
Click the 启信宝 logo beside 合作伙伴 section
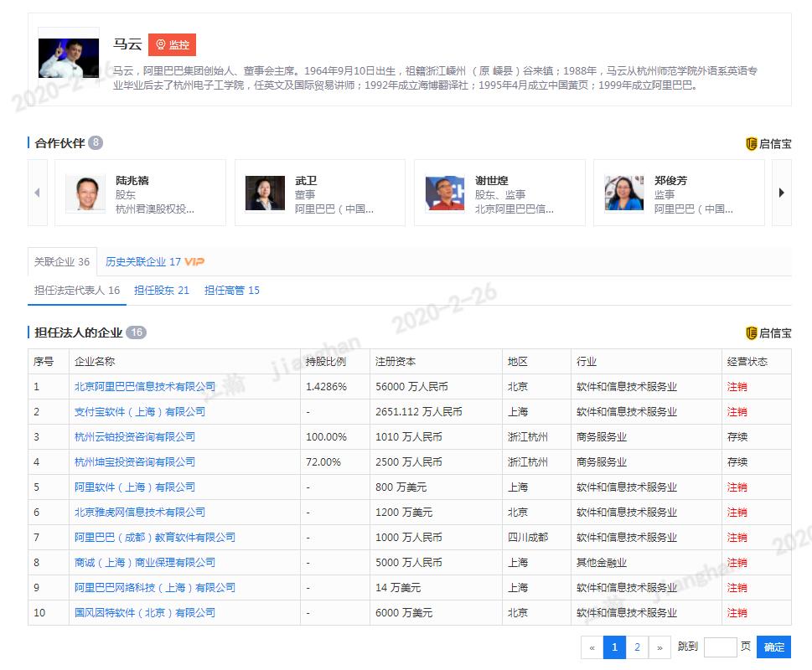click(x=769, y=143)
